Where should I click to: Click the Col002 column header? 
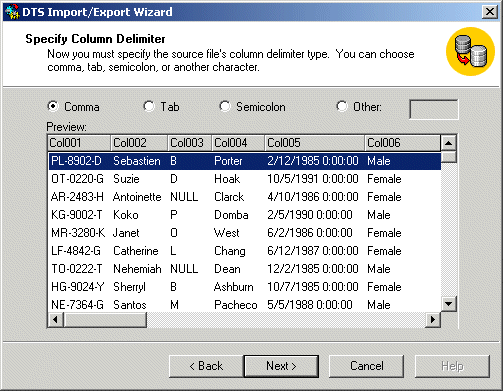139,143
